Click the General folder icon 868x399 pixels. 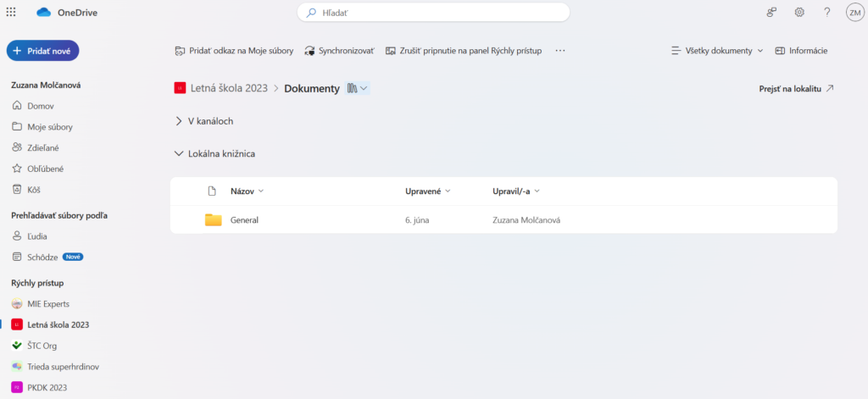coord(213,219)
